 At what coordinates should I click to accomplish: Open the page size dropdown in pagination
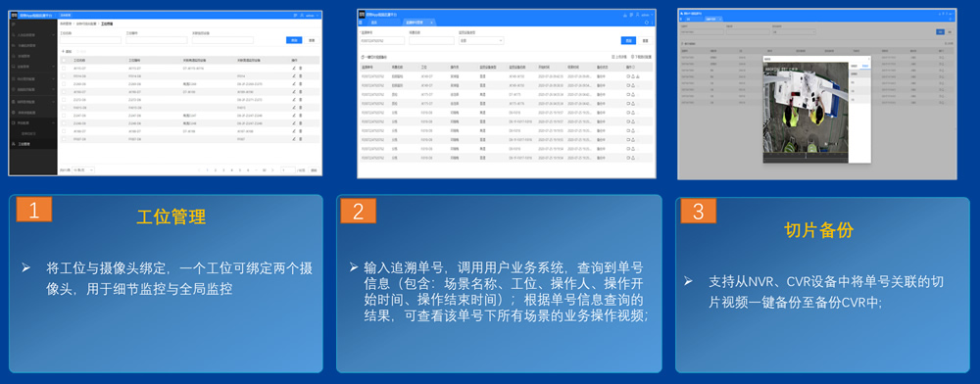[83, 169]
